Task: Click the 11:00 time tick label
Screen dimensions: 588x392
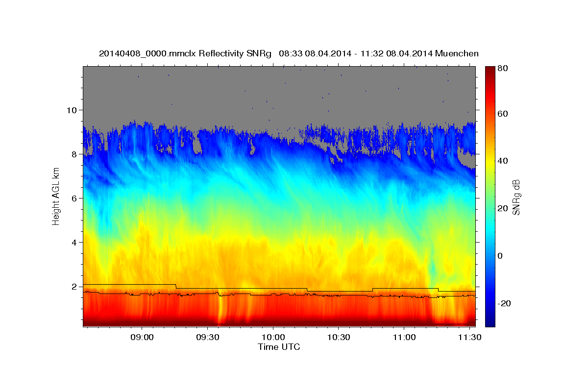Action: click(404, 337)
